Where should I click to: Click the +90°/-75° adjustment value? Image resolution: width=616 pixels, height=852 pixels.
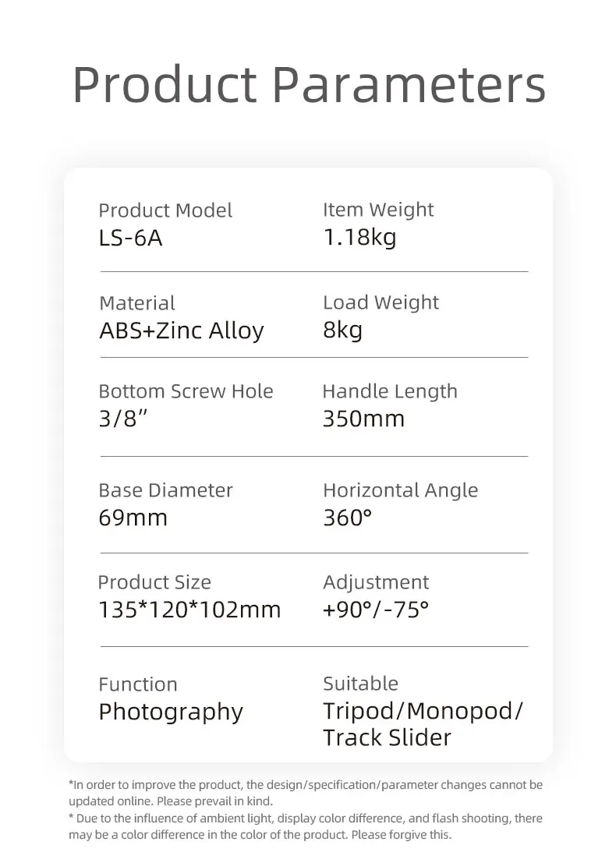click(376, 610)
